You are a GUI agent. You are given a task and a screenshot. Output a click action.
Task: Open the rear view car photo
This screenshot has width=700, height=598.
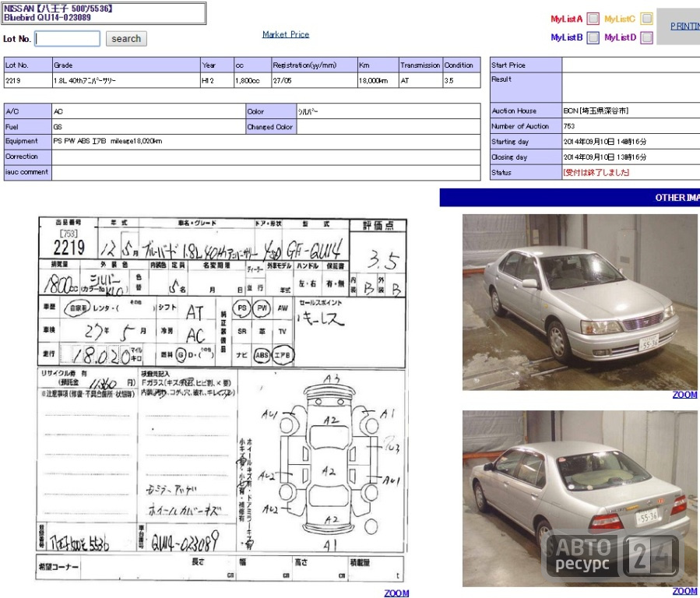tap(579, 498)
